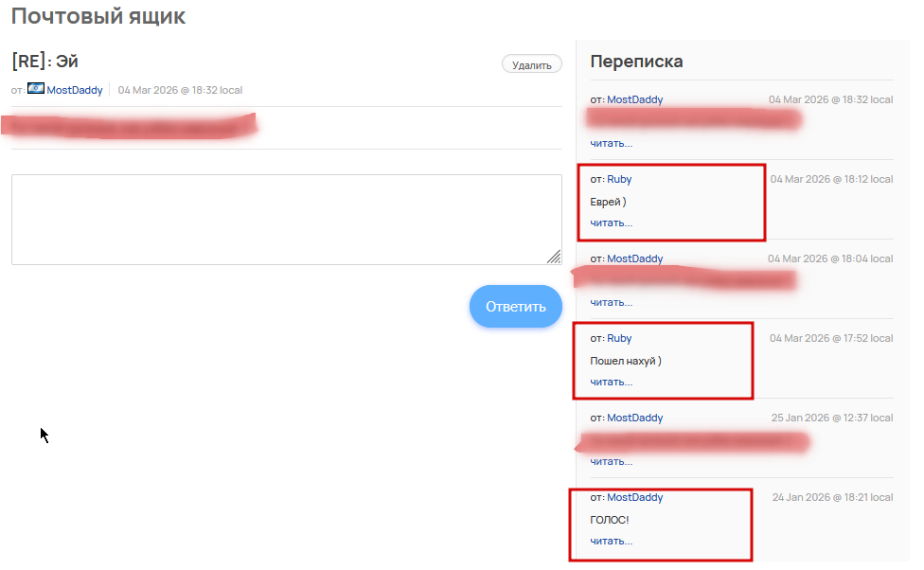
Task: Click the flag icon beside MostDaddy sender
Action: (x=36, y=88)
